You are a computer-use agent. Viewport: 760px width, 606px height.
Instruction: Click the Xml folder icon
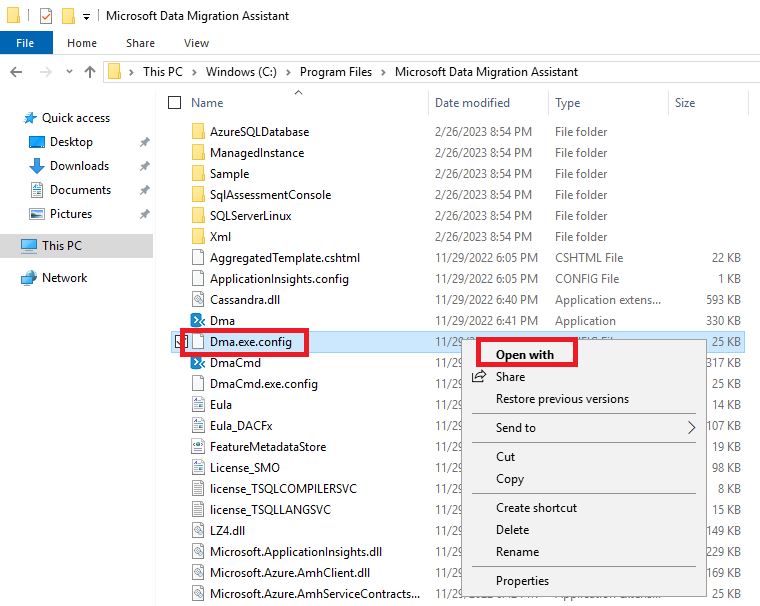(x=198, y=237)
